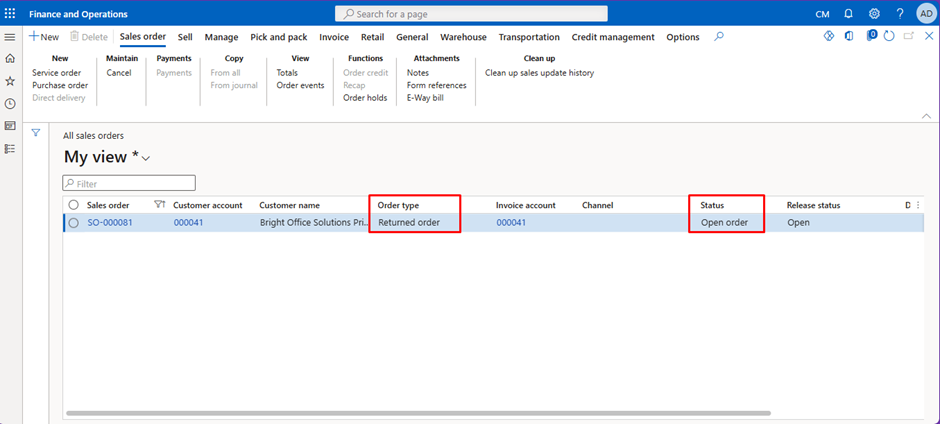Viewport: 940px width, 424px height.
Task: Open the Credit management tab
Action: click(x=613, y=37)
